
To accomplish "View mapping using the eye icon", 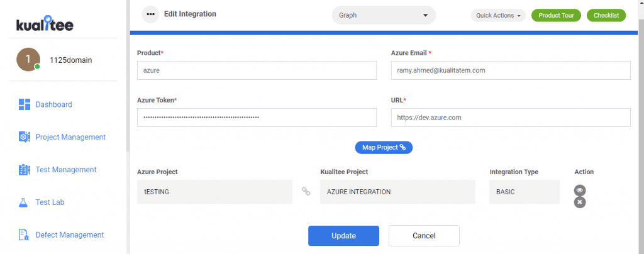I will pyautogui.click(x=580, y=190).
